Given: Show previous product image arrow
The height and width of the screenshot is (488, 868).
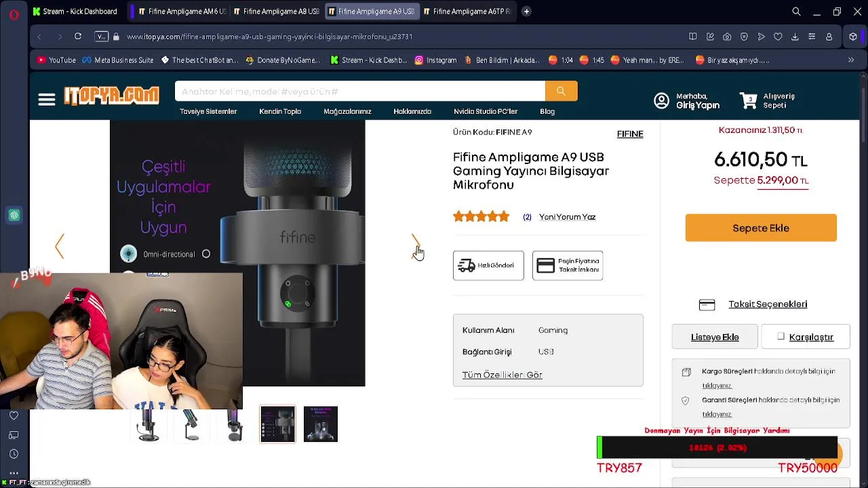Looking at the screenshot, I should pos(60,246).
